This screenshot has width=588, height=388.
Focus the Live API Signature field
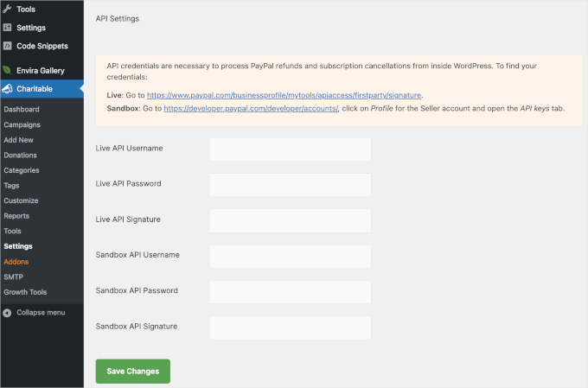pyautogui.click(x=291, y=221)
